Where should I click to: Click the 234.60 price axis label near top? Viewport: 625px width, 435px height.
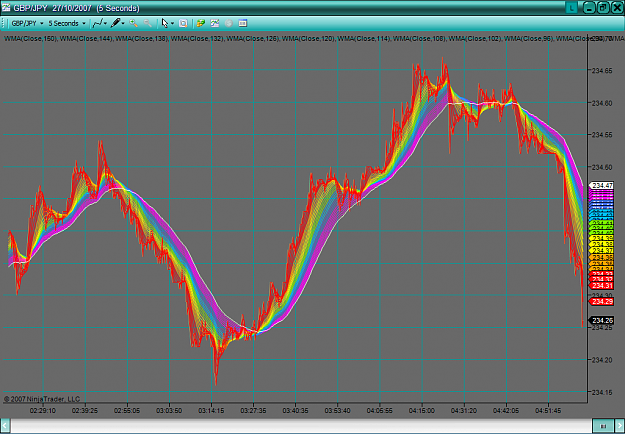coord(601,103)
